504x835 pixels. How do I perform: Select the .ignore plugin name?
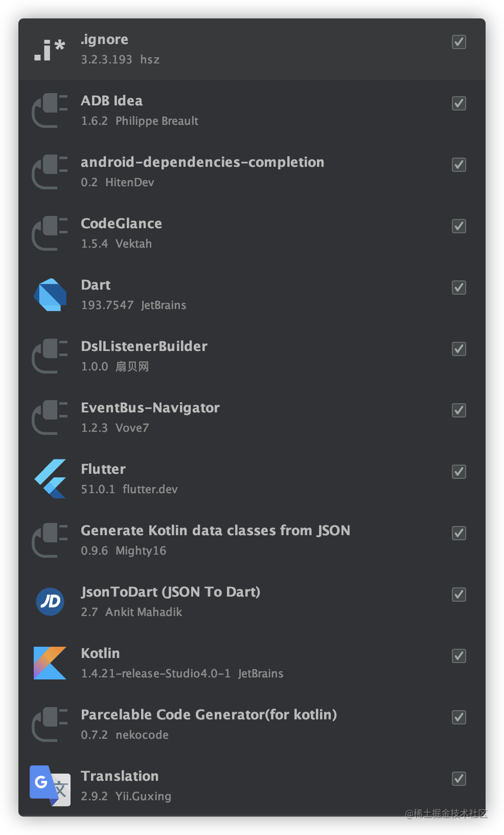[105, 40]
